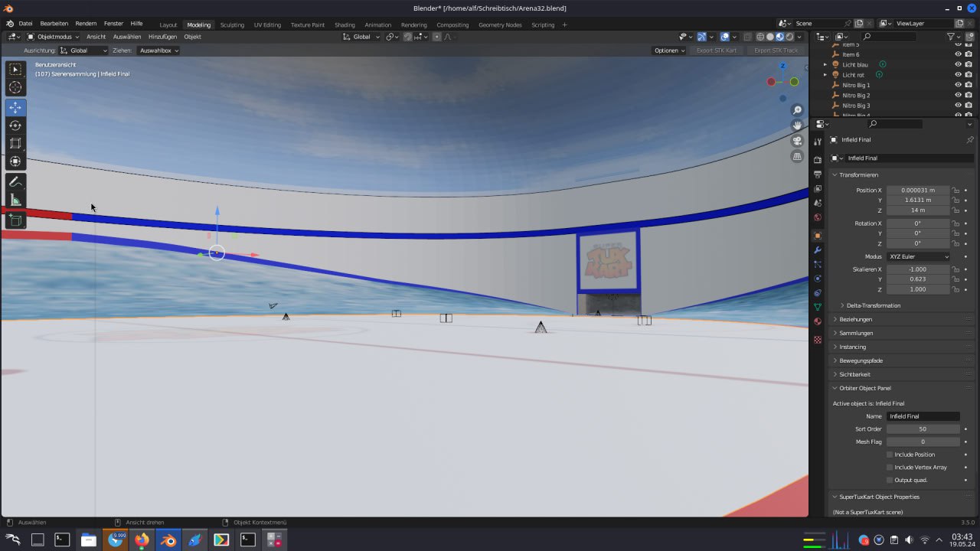980x551 pixels.
Task: Open the Material properties tab
Action: 818,321
